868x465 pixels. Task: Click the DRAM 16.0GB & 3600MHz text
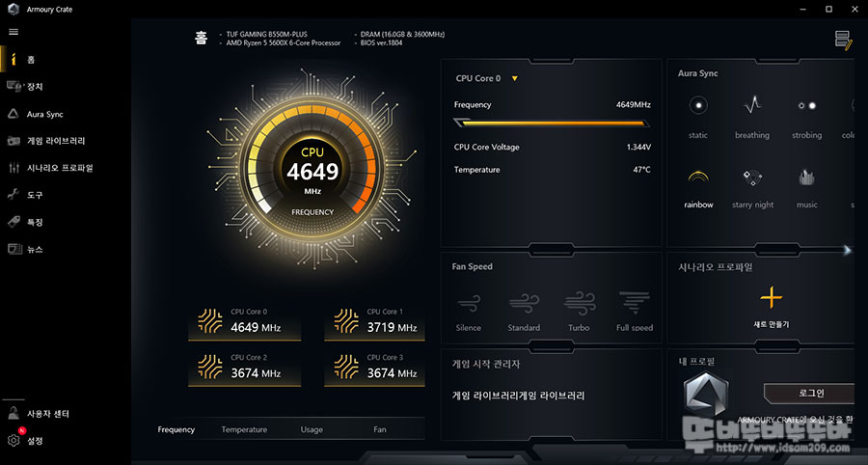point(402,35)
